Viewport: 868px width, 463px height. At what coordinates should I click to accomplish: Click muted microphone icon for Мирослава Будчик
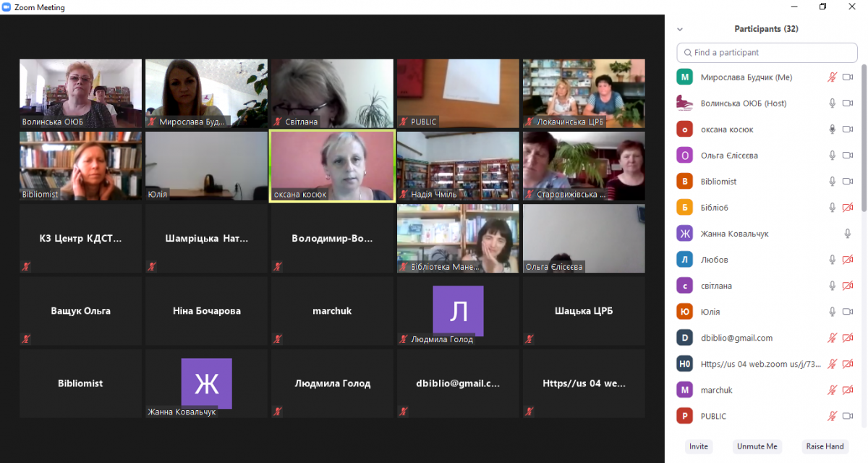[x=832, y=77]
